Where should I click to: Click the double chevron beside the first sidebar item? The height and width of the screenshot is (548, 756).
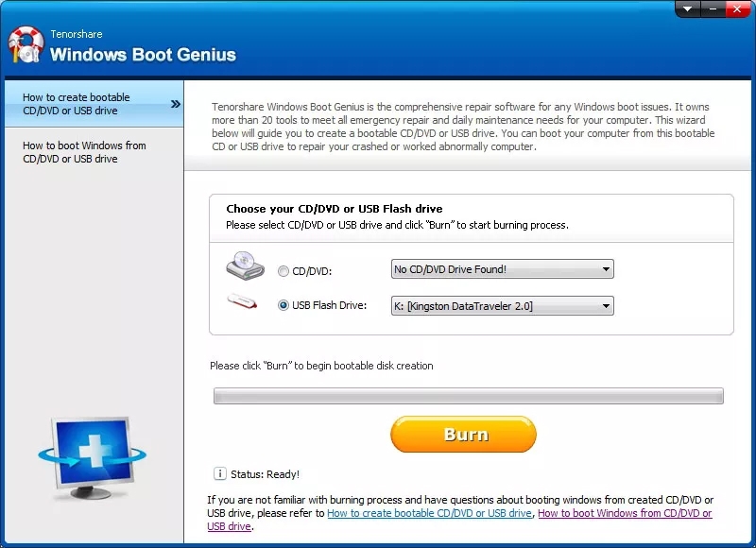[x=176, y=104]
